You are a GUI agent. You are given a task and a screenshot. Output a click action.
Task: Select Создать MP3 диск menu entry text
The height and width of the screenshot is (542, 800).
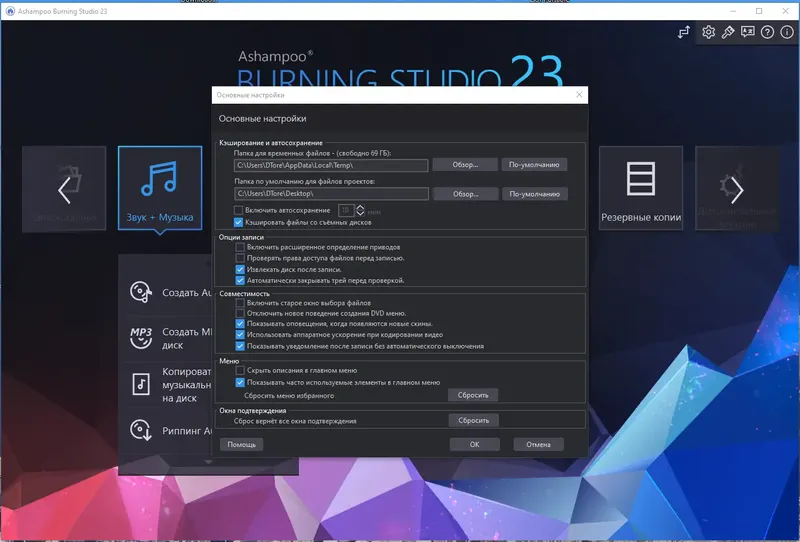coord(187,338)
